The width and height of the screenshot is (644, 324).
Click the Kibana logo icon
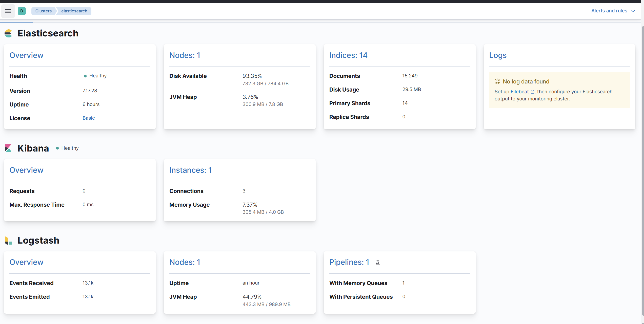pos(8,148)
